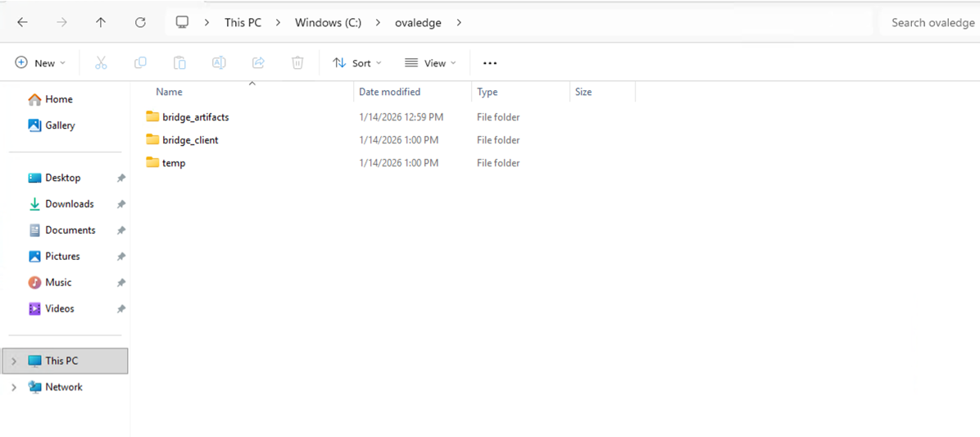
Task: Click the Rename icon in toolbar
Action: point(219,63)
